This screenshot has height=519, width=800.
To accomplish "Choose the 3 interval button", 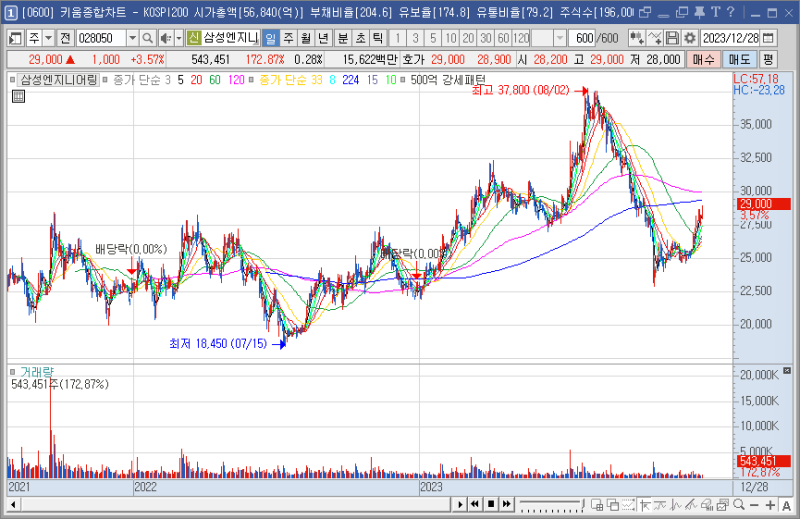I will click(x=415, y=38).
